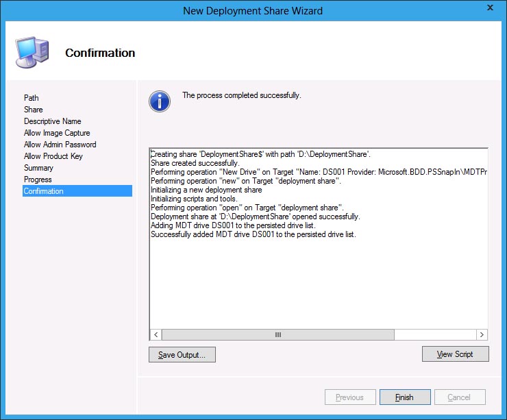Click the blue information icon
The width and height of the screenshot is (507, 420).
pos(160,101)
